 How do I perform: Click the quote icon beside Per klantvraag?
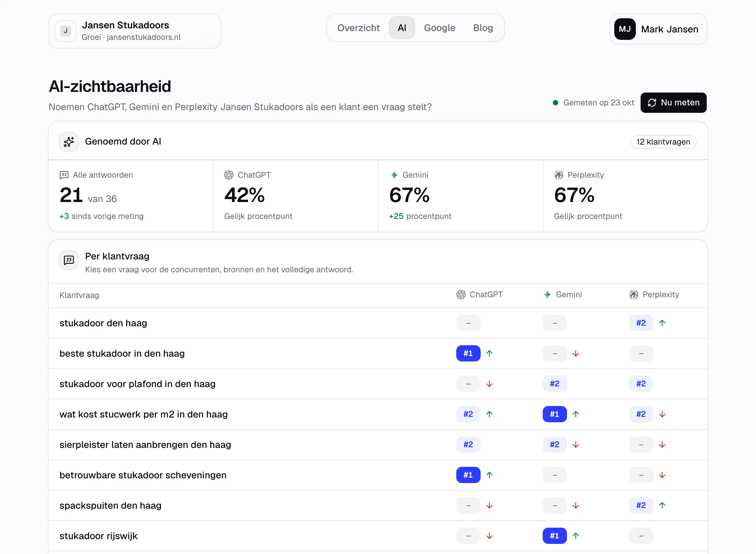(x=69, y=260)
